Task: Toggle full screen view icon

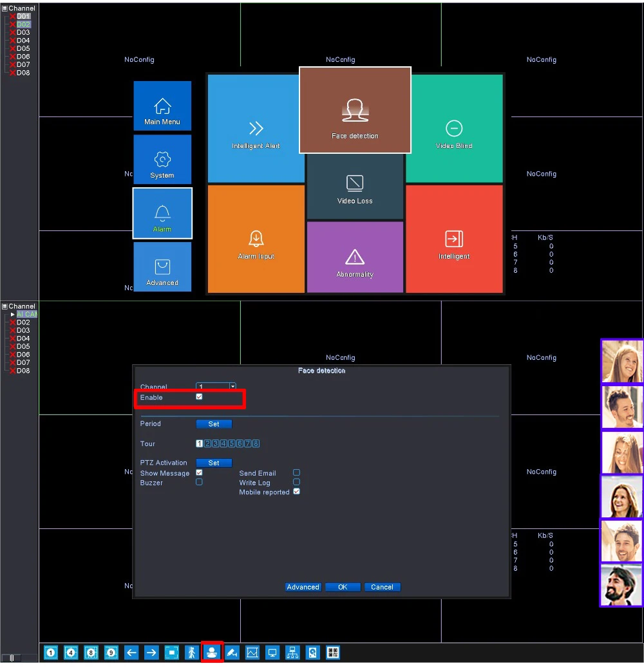Action: [172, 653]
